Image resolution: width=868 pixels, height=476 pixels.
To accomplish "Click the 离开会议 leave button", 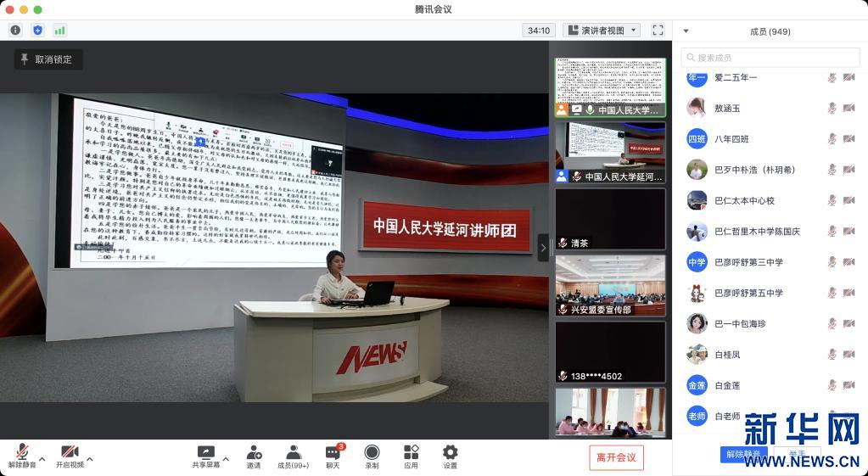I will pos(616,457).
